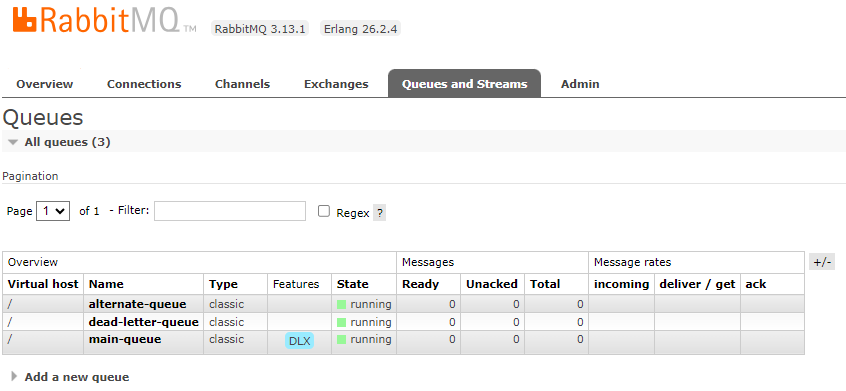
Task: Click the Features column header
Action: pos(296,284)
